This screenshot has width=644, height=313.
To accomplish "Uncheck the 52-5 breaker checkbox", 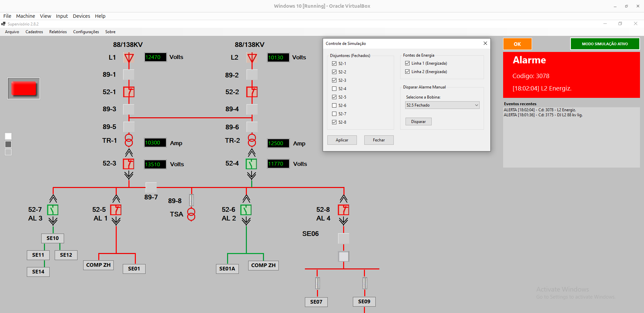I will [334, 97].
